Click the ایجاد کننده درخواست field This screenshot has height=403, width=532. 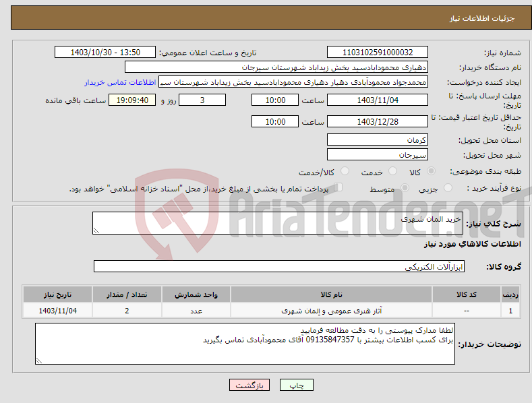point(293,82)
